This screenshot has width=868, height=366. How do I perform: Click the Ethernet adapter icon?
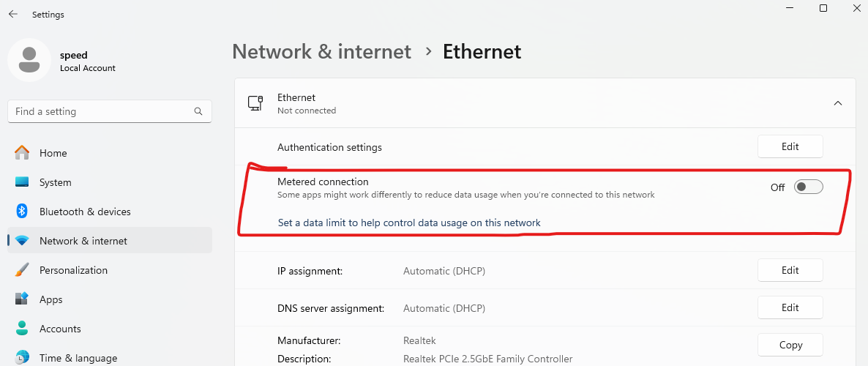pyautogui.click(x=255, y=103)
